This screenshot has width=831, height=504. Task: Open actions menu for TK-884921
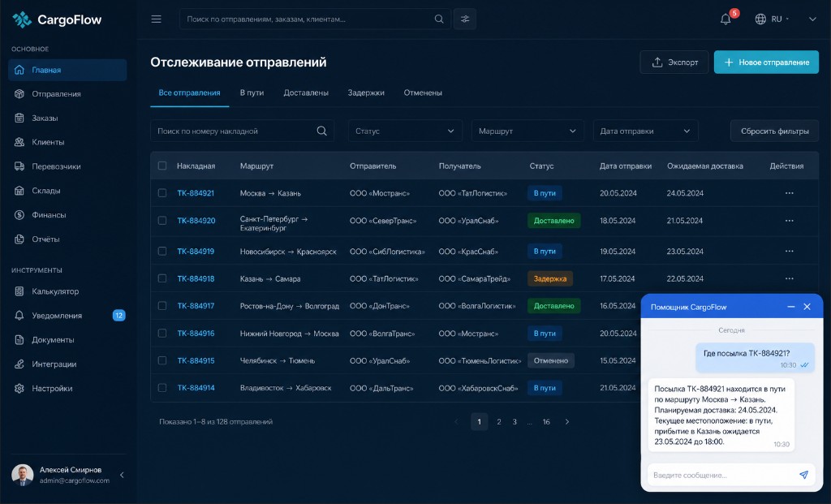click(x=789, y=193)
